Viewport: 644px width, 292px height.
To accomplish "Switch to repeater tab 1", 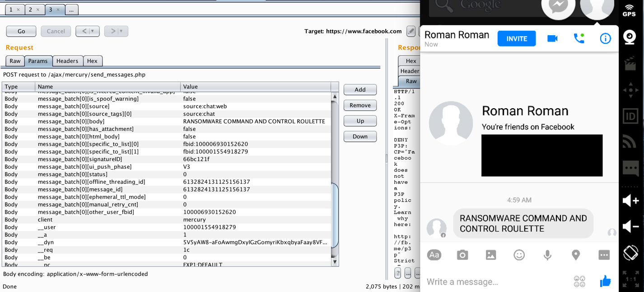I will click(x=15, y=9).
